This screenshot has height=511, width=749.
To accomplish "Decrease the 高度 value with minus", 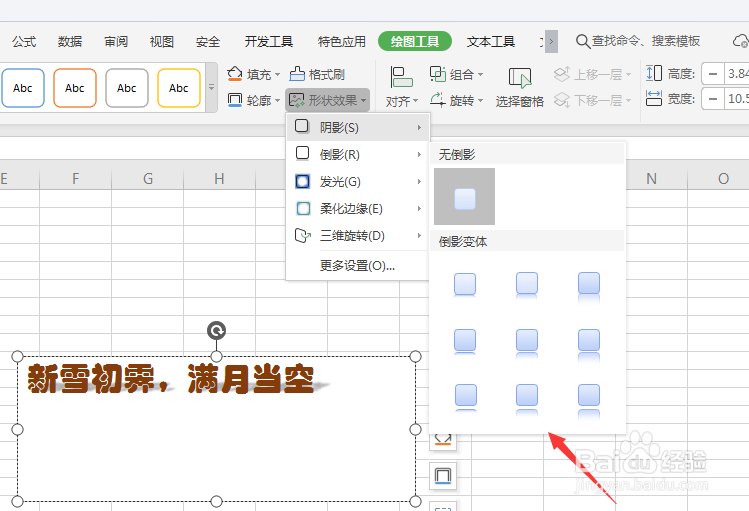I will (713, 74).
